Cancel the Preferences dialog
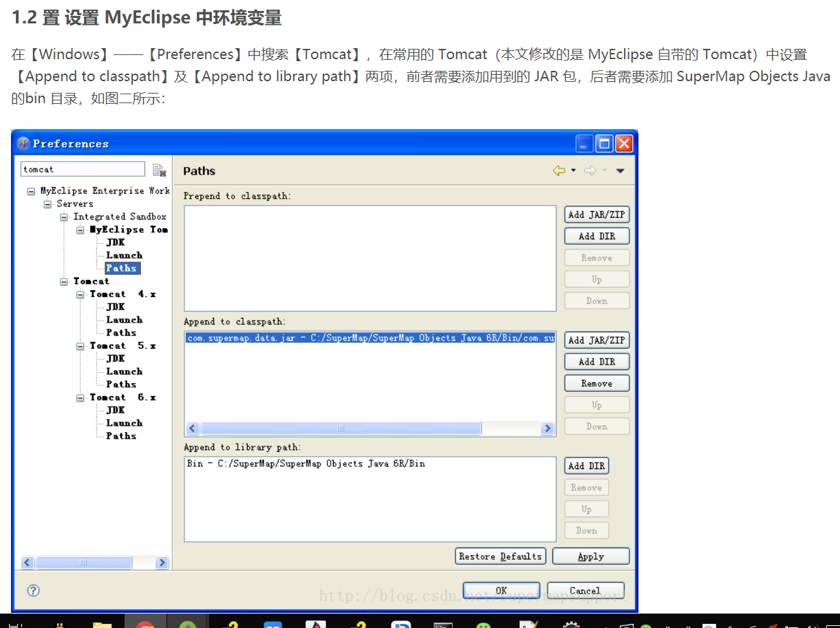 point(585,590)
